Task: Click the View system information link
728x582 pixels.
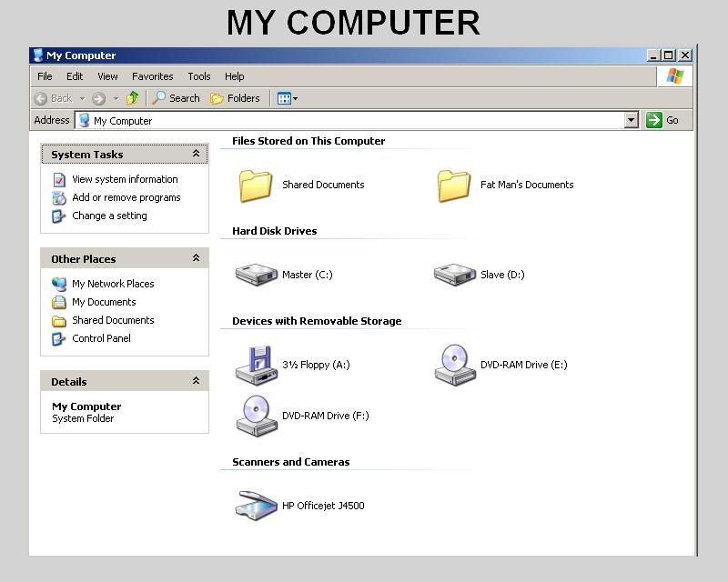Action: [125, 179]
